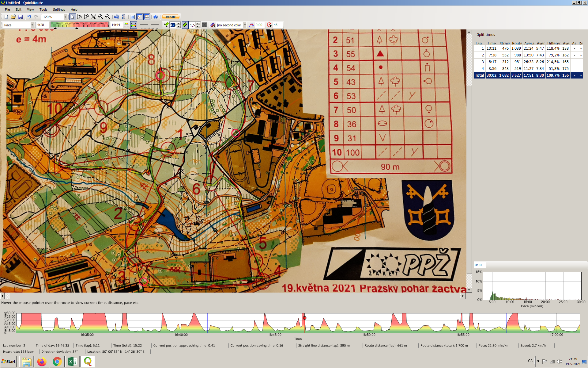Save the document with the floppy icon

coord(21,17)
